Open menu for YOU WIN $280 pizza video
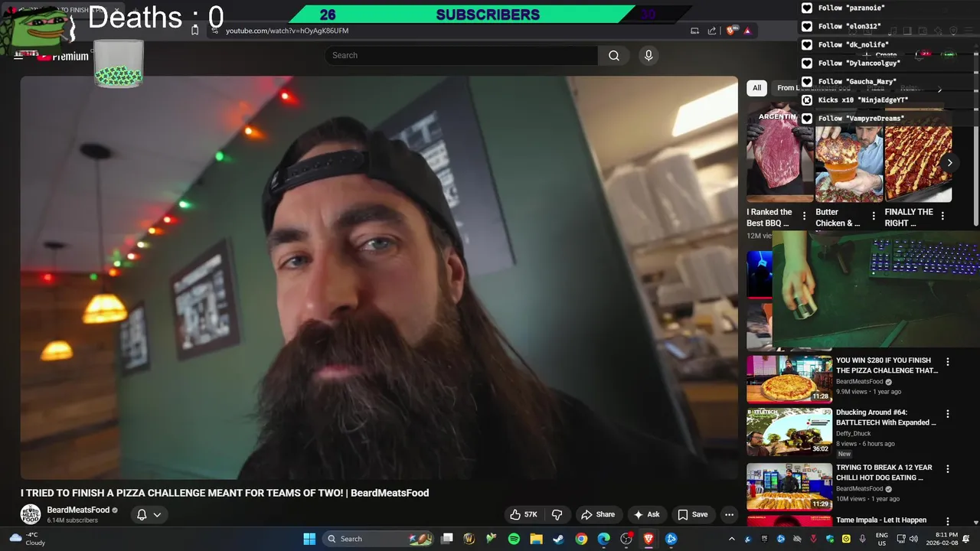980x551 pixels. coord(948,362)
